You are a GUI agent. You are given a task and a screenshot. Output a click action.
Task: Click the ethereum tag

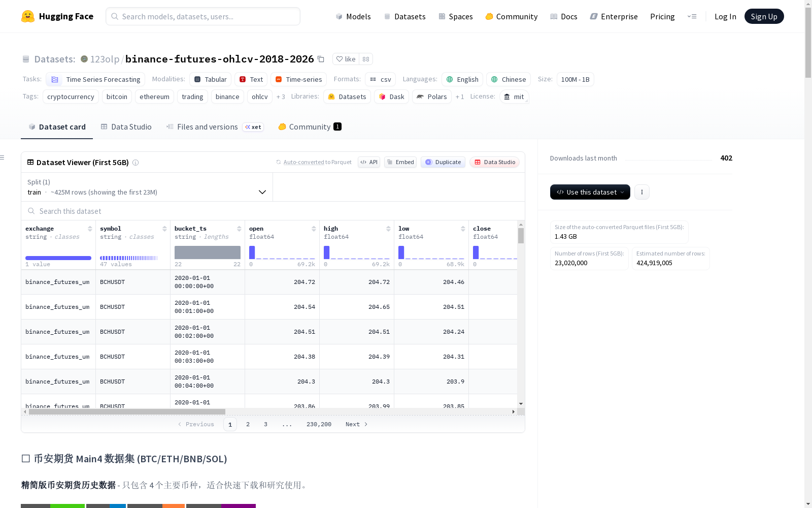pyautogui.click(x=154, y=97)
